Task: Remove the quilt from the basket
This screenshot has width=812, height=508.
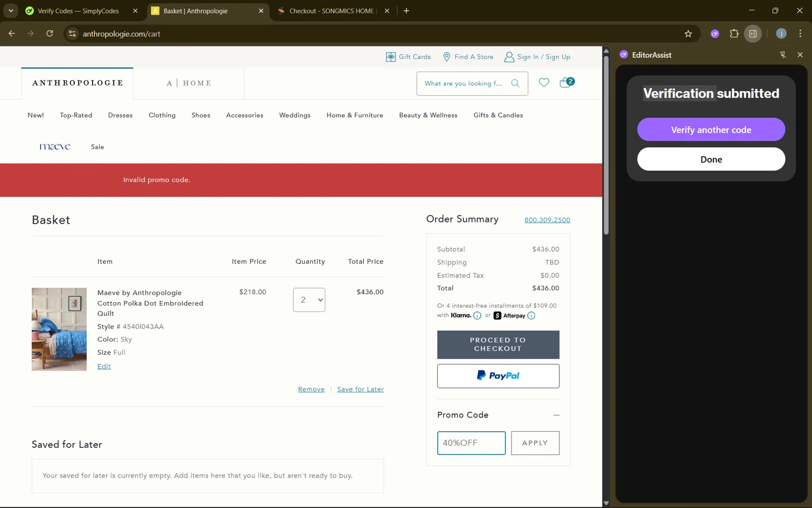Action: 311,389
